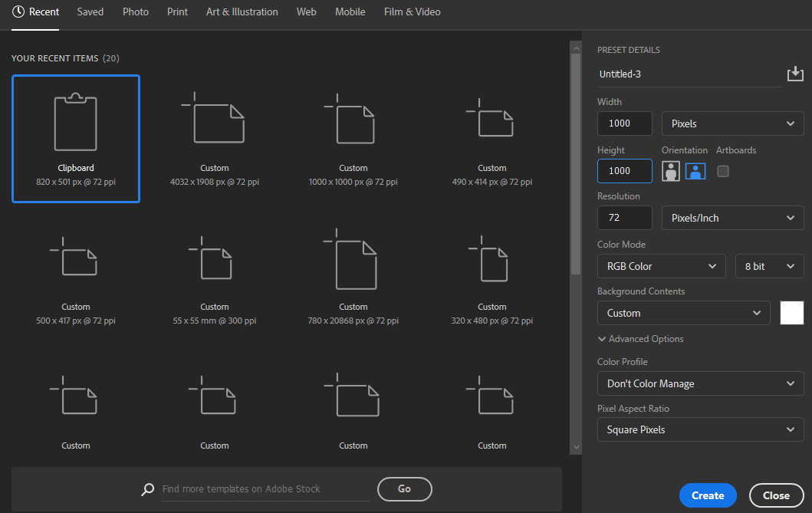Click the Close button

pyautogui.click(x=776, y=495)
